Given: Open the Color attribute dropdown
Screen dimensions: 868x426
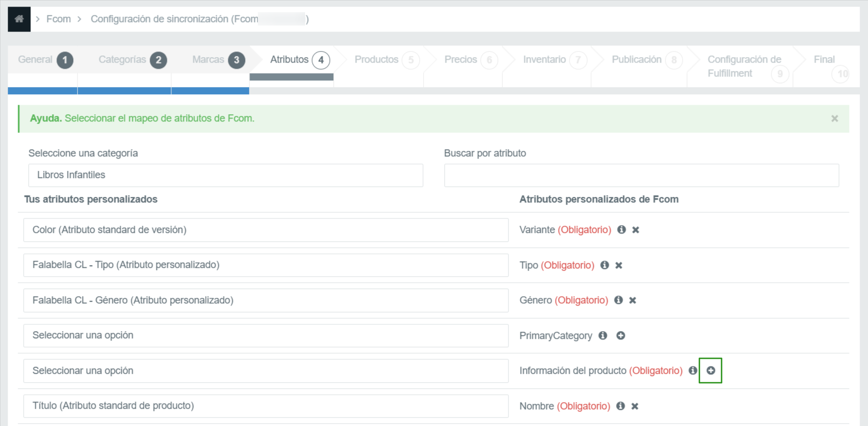Looking at the screenshot, I should pos(266,230).
